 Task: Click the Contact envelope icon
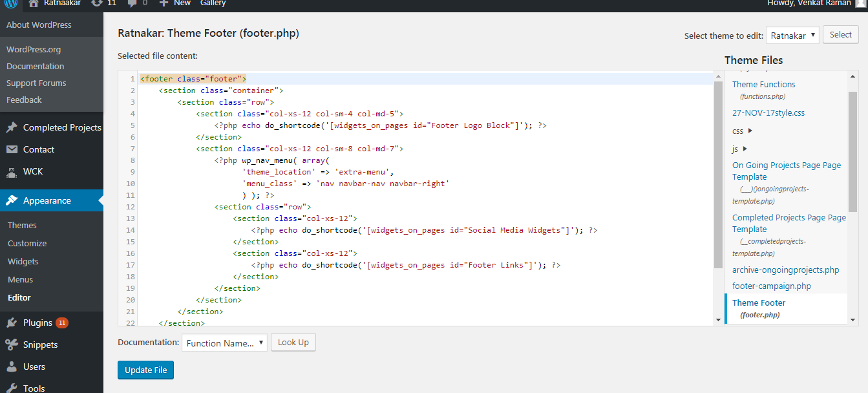tap(12, 149)
